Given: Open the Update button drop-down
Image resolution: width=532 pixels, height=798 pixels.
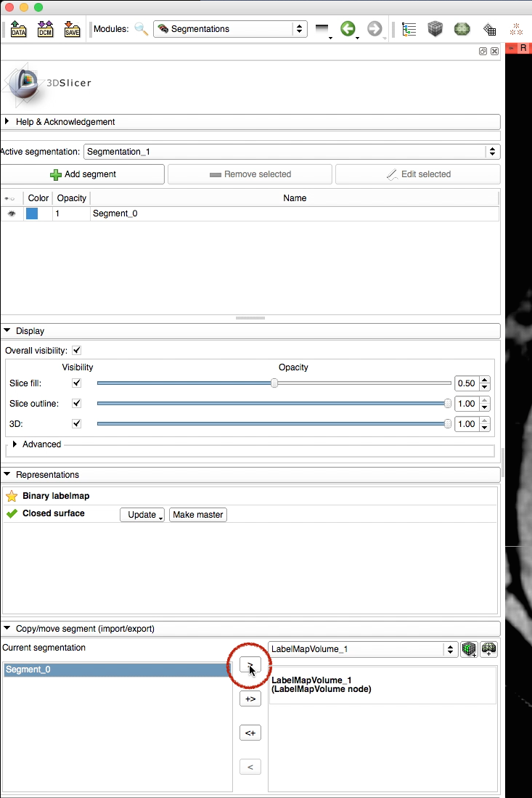Looking at the screenshot, I should [x=142, y=515].
